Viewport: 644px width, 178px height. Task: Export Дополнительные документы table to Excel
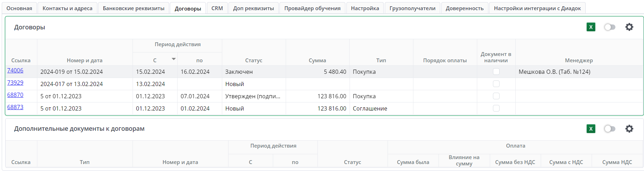(591, 129)
